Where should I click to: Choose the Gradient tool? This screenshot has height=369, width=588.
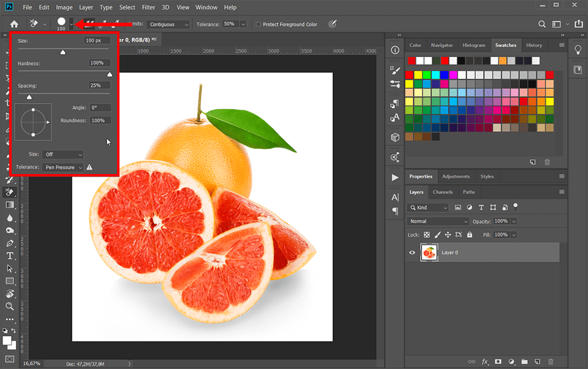click(x=10, y=205)
